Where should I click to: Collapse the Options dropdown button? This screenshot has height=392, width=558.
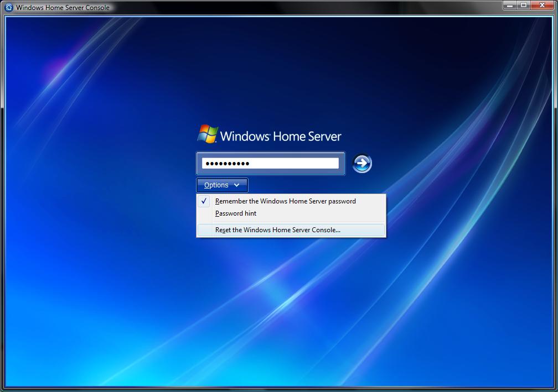point(222,185)
